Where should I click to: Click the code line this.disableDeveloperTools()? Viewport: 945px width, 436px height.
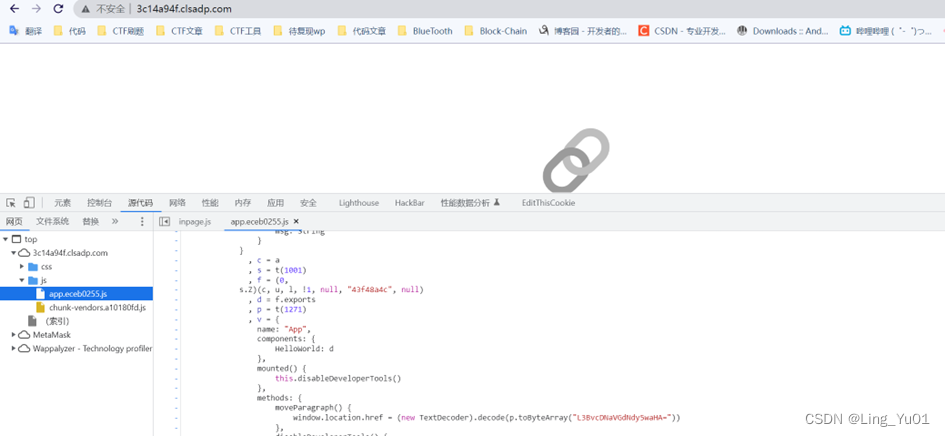(x=338, y=378)
